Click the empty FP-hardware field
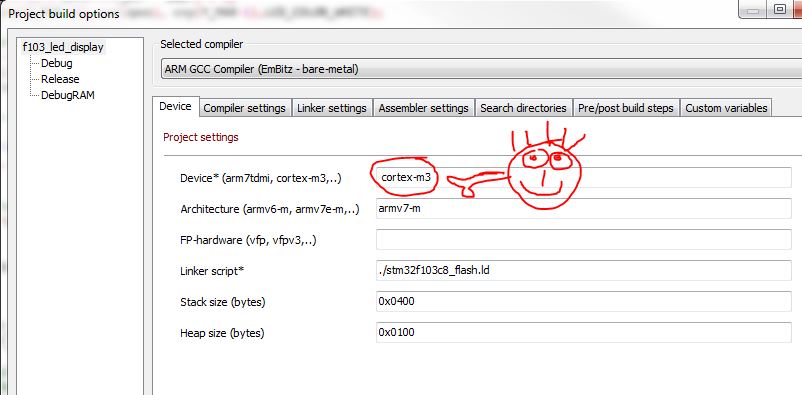Viewport: 802px width, 395px height. [584, 239]
